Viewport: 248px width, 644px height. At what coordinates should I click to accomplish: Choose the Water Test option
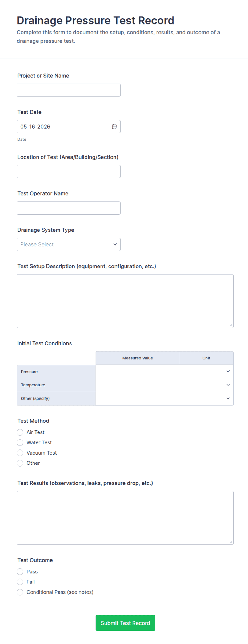coord(20,442)
